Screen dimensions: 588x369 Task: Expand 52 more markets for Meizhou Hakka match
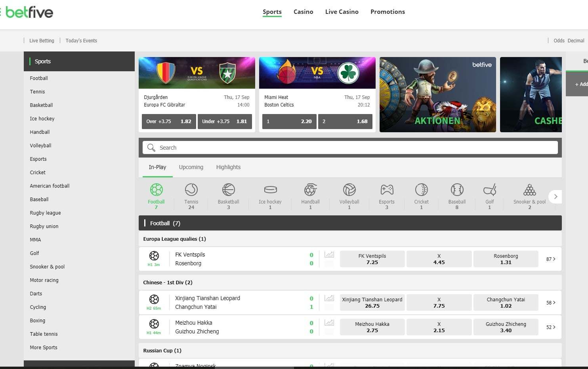(551, 327)
